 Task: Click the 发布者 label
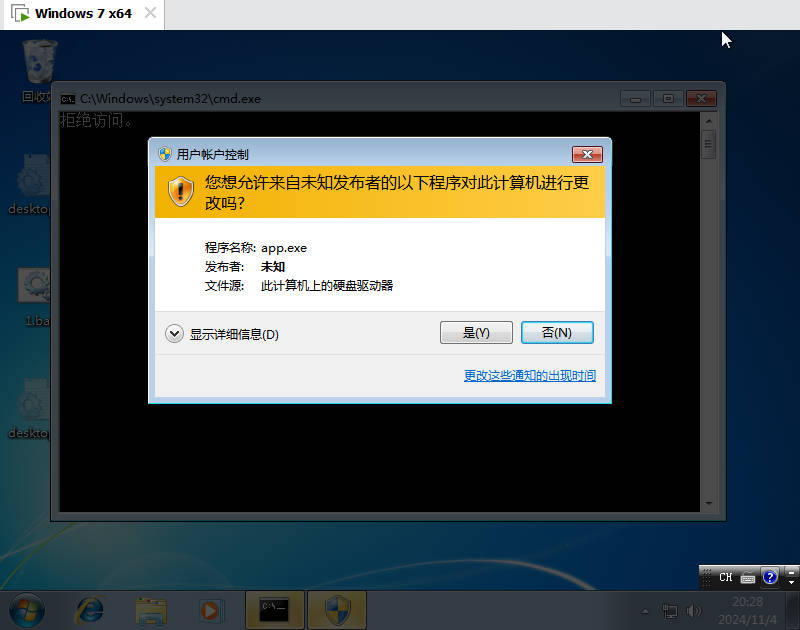[224, 267]
